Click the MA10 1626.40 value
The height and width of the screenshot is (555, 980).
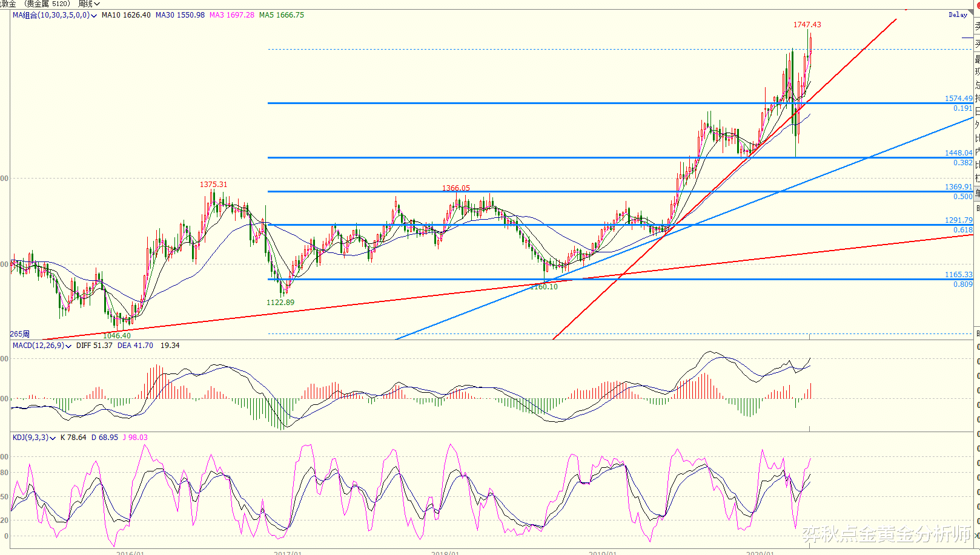click(x=126, y=15)
